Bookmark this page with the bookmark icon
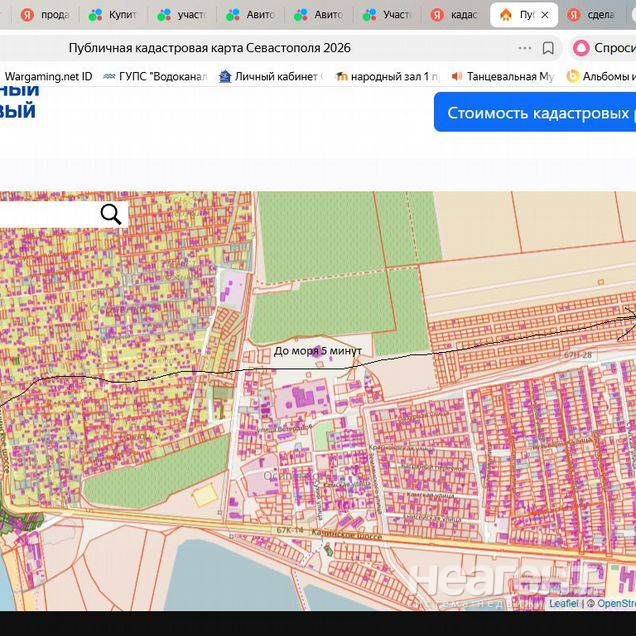The image size is (636, 636). 548,48
